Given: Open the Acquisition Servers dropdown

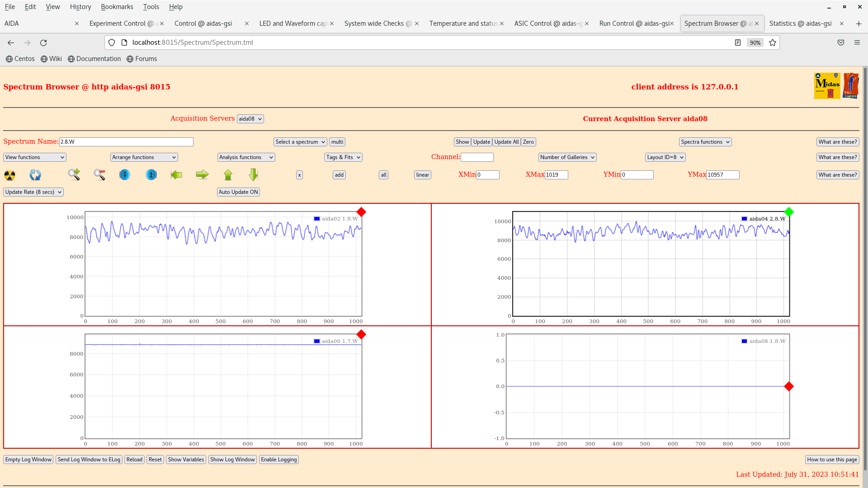Looking at the screenshot, I should pyautogui.click(x=250, y=119).
